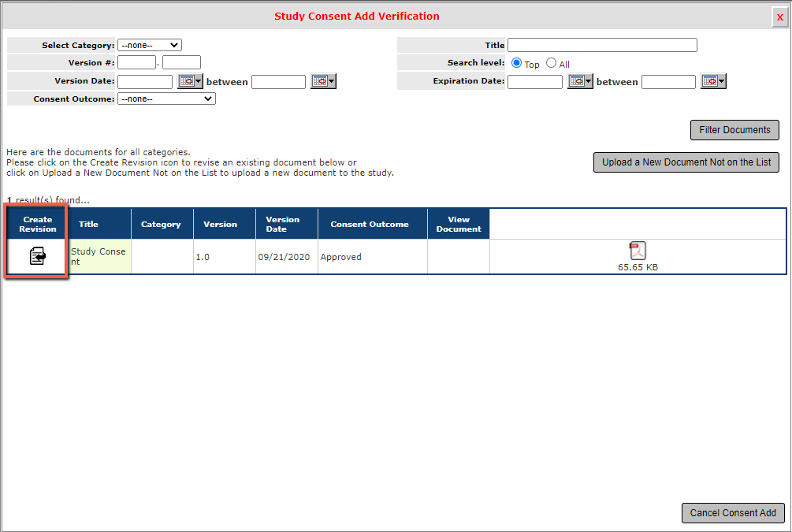792x532 pixels.
Task: Click the 'Study Consent' title cell
Action: pyautogui.click(x=100, y=257)
